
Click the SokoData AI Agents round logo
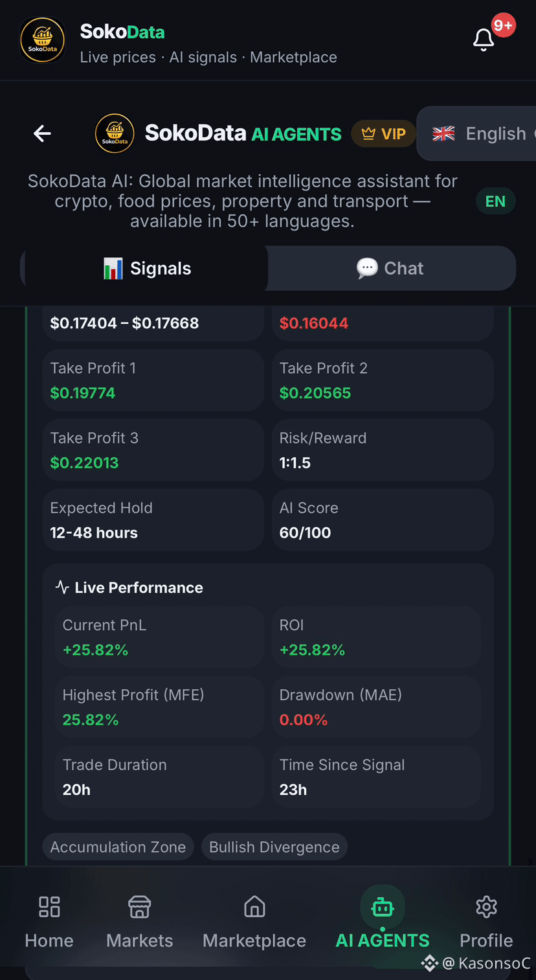[115, 133]
